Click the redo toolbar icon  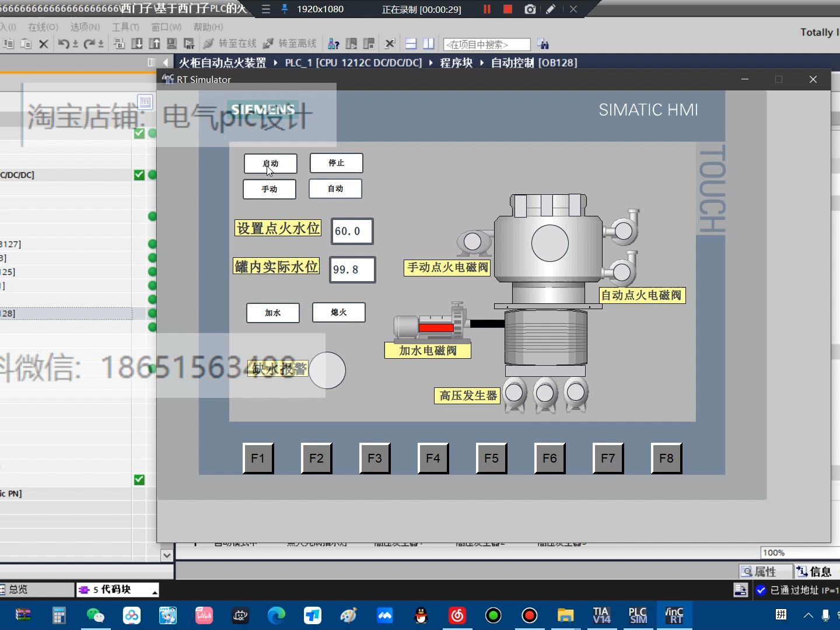pos(89,44)
